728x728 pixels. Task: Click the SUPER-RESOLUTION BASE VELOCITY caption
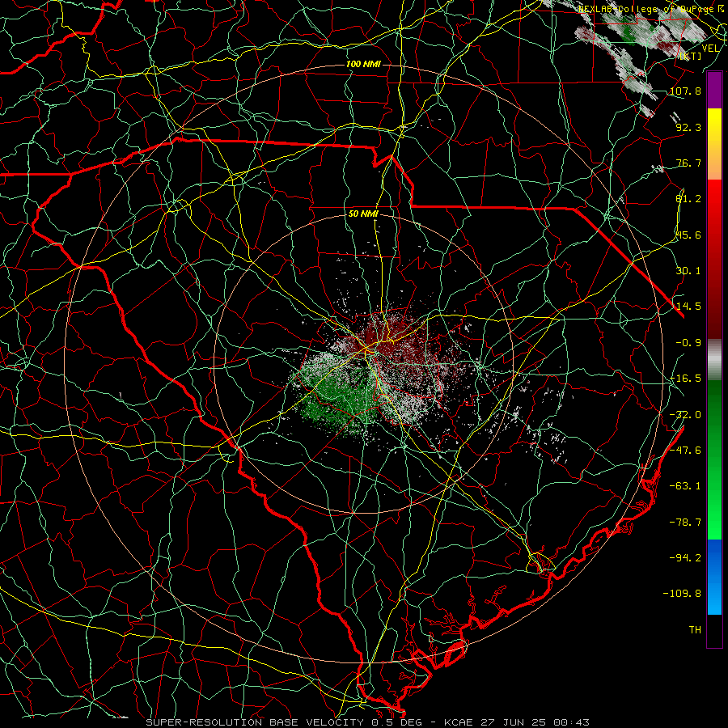point(367,722)
